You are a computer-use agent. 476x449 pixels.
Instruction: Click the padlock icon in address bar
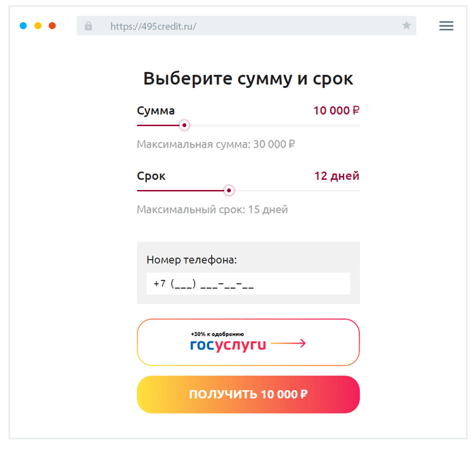tap(88, 26)
